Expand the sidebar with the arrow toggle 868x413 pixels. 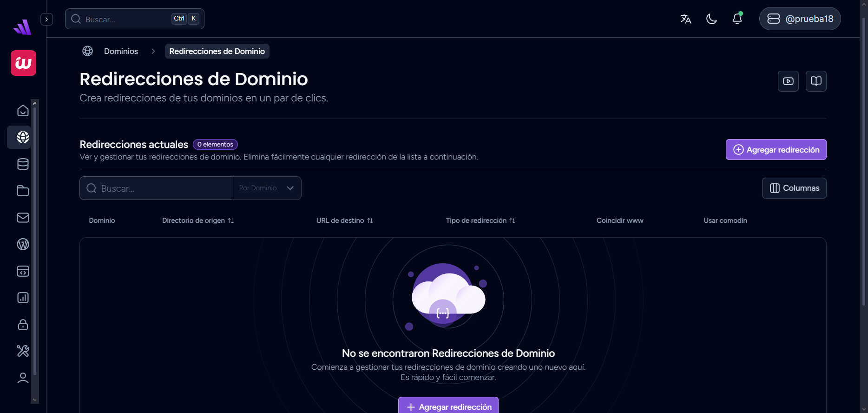46,19
